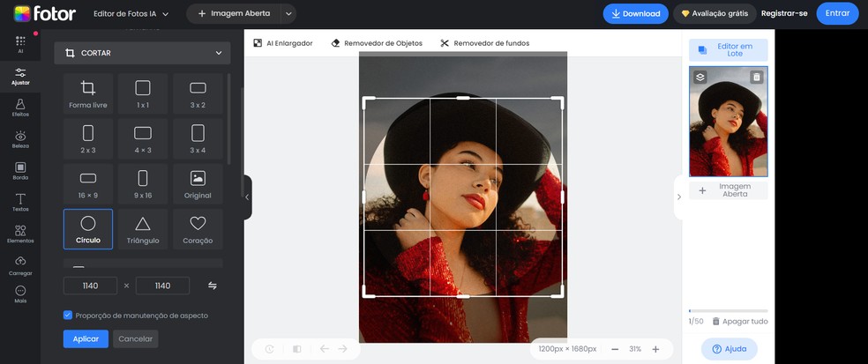Click the 31% zoom level value
868x364 pixels.
[635, 349]
